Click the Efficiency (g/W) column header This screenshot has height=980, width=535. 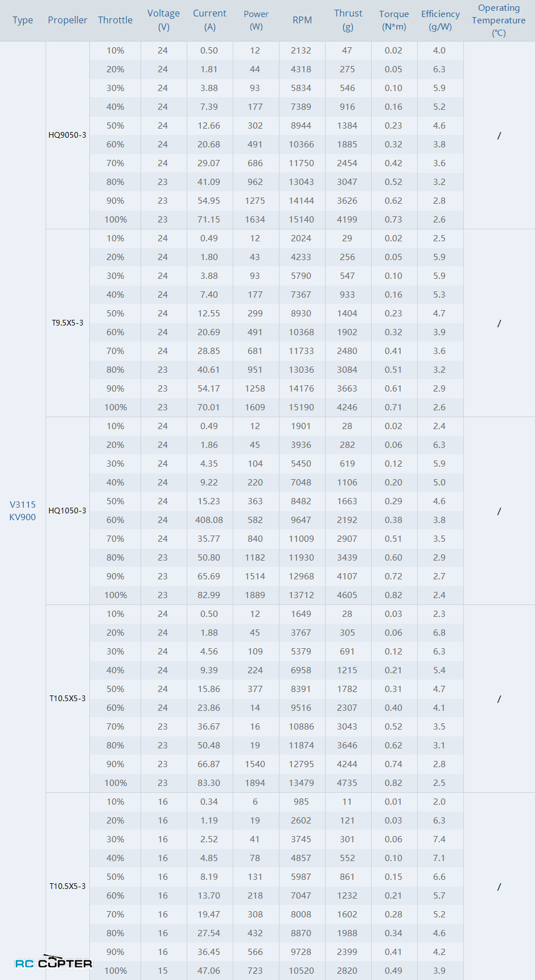(440, 20)
